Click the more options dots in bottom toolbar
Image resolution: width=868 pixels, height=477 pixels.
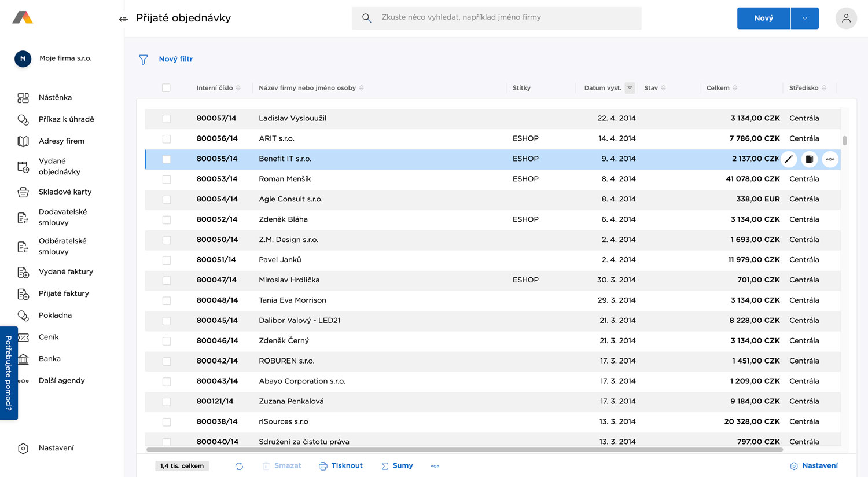435,466
